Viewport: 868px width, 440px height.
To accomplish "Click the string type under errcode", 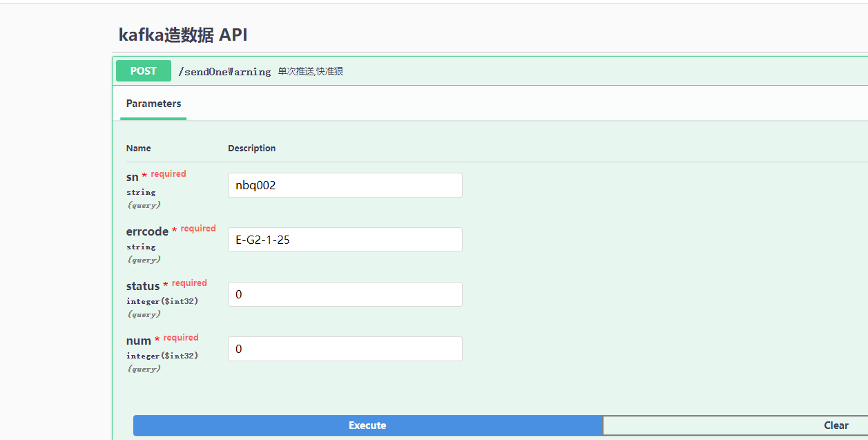I will point(141,247).
